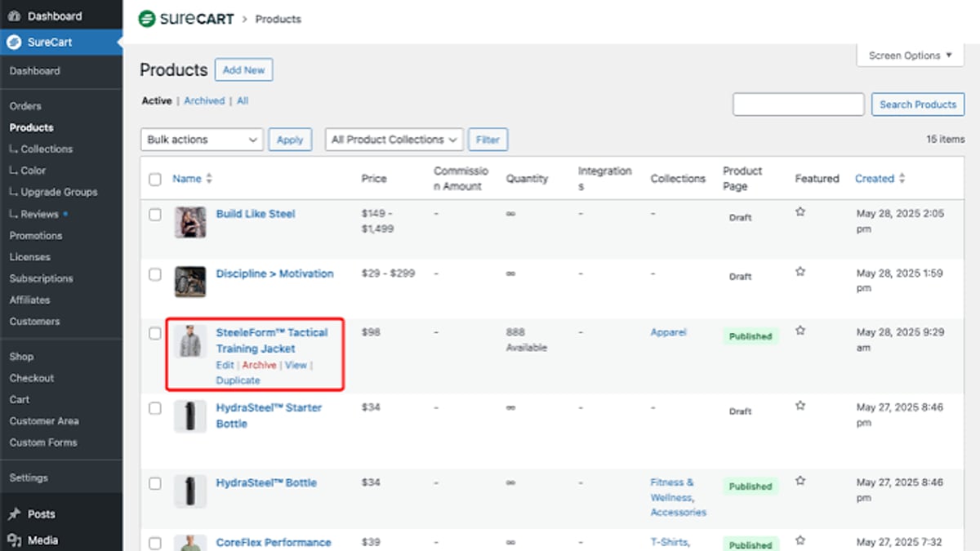Star SteeleForm Tactical Training Jacket as featured
The height and width of the screenshot is (551, 980).
point(800,331)
